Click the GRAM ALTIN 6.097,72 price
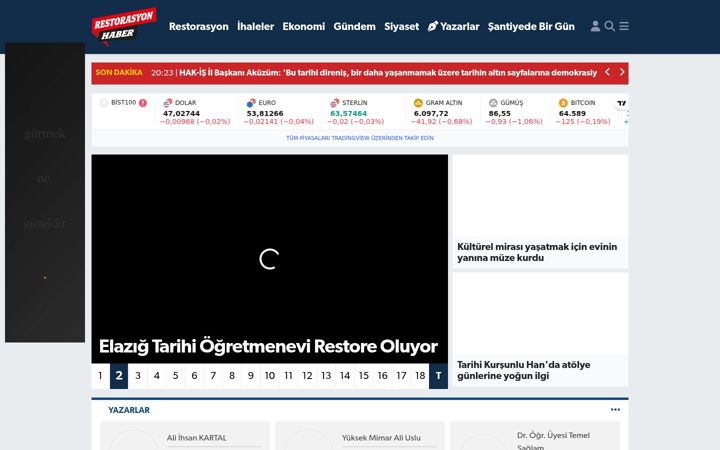This screenshot has width=720, height=450. tap(431, 113)
